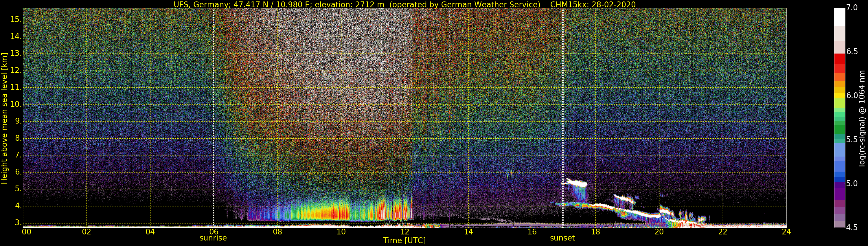Click the '6.' height tick label
Viewport: 868px width, 246px height.
18,172
